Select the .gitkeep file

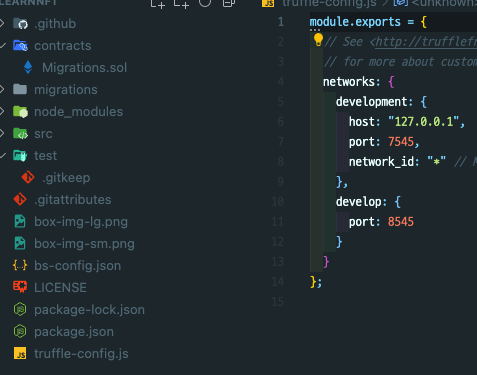[66, 178]
